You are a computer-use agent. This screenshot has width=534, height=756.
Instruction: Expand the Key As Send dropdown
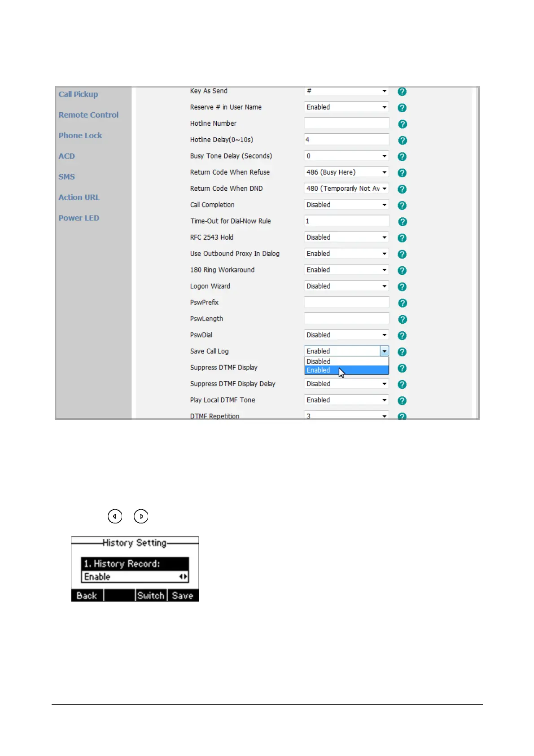pos(346,91)
